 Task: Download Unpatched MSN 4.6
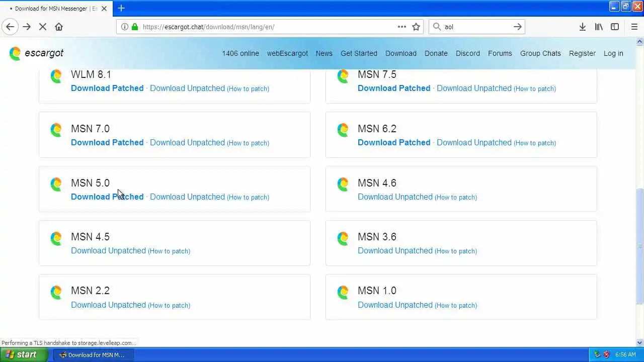(x=395, y=197)
